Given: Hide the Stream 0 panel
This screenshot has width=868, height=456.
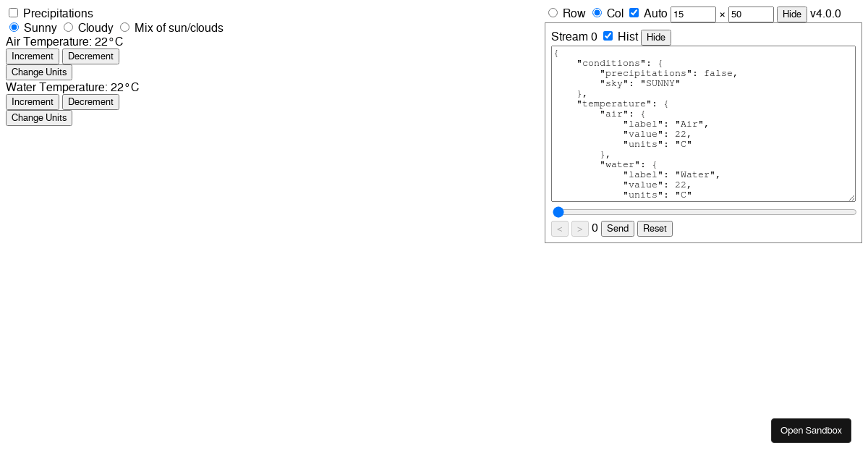Looking at the screenshot, I should [655, 37].
